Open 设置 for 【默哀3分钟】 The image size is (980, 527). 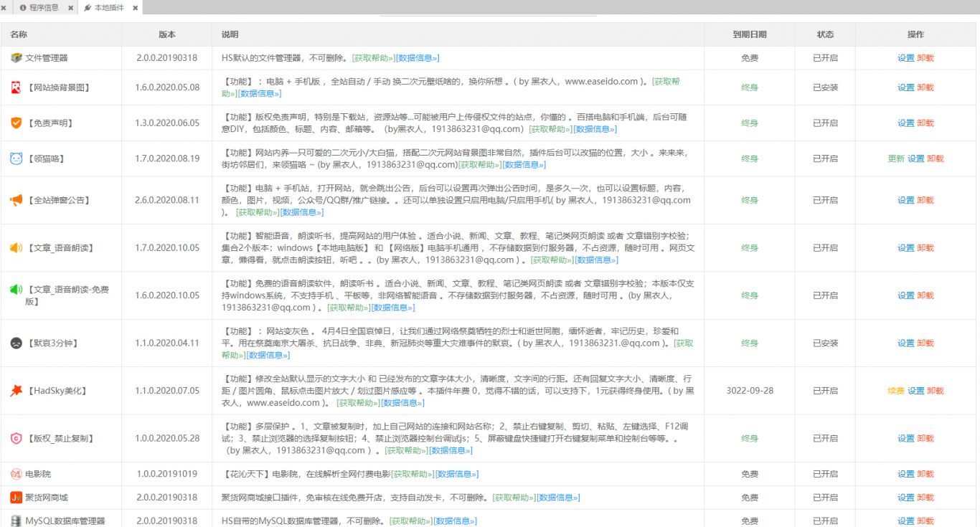pyautogui.click(x=906, y=343)
